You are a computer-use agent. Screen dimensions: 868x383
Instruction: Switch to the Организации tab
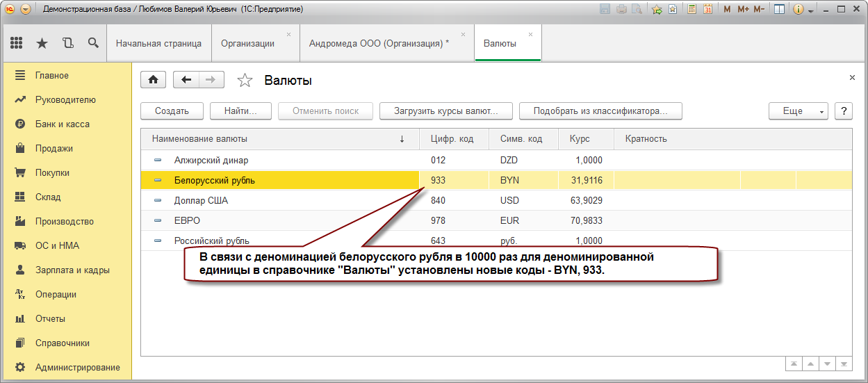247,43
